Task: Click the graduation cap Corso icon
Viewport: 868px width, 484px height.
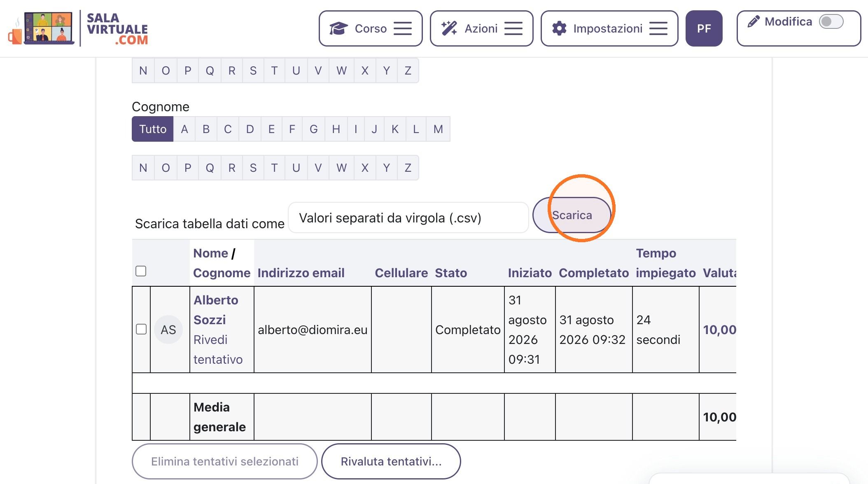Action: [x=338, y=28]
